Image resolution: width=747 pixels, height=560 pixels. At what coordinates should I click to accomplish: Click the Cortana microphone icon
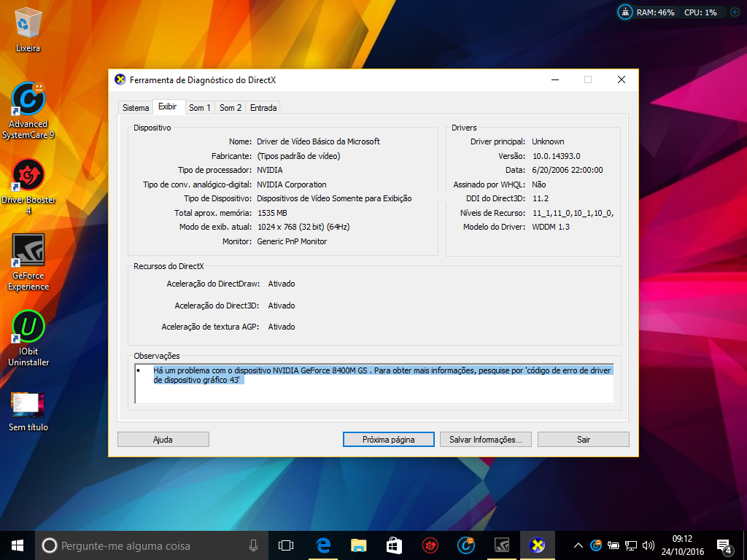pyautogui.click(x=253, y=545)
